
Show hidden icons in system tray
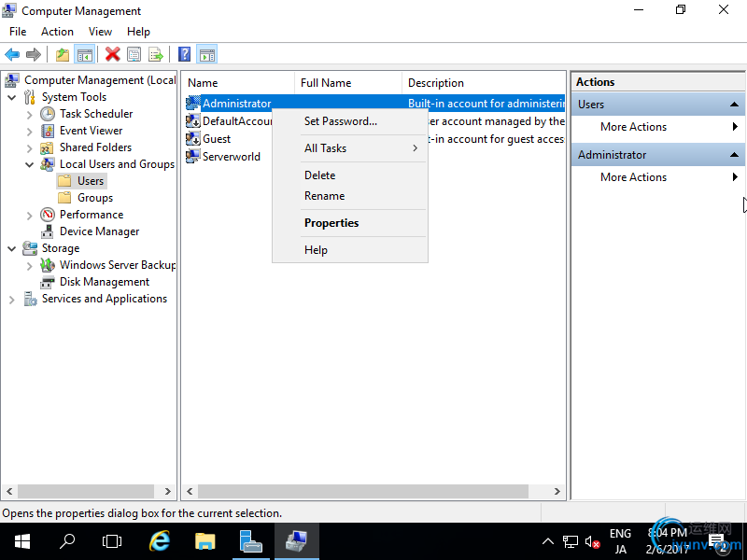point(548,541)
